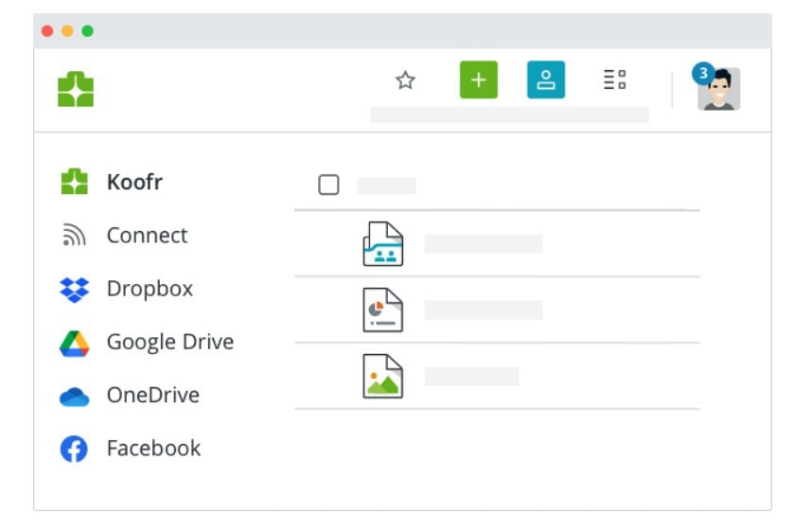Screen dimensions: 794x532
Task: Click the star favorites icon
Action: [x=405, y=80]
